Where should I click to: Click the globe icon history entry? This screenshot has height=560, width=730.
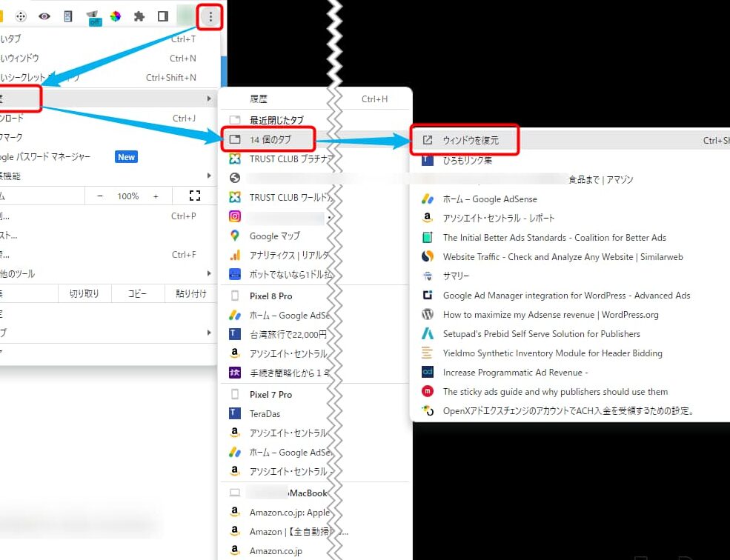235,178
